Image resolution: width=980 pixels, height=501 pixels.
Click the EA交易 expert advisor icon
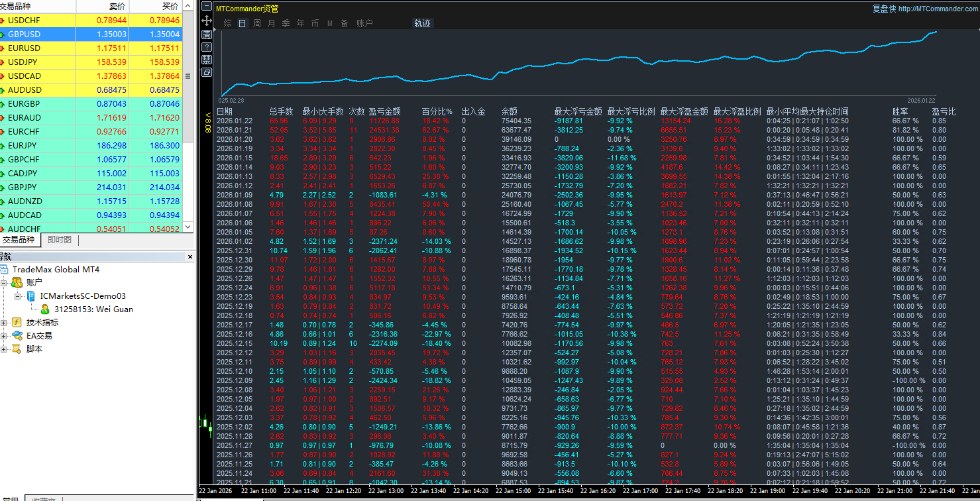[17, 336]
